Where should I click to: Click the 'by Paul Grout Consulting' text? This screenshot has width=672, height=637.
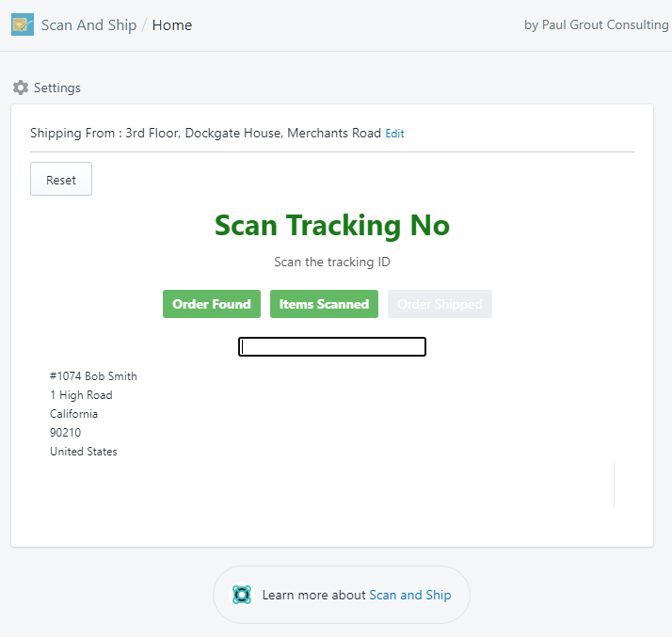(596, 24)
